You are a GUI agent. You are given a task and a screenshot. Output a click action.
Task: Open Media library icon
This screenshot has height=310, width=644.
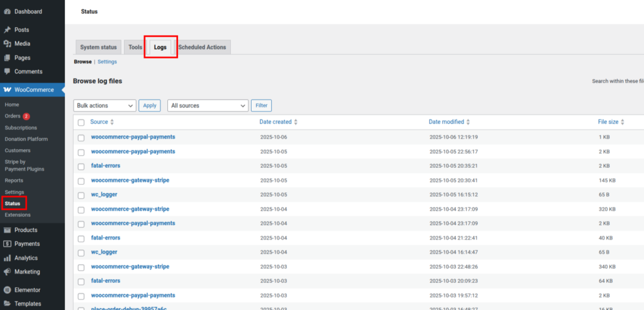click(7, 43)
